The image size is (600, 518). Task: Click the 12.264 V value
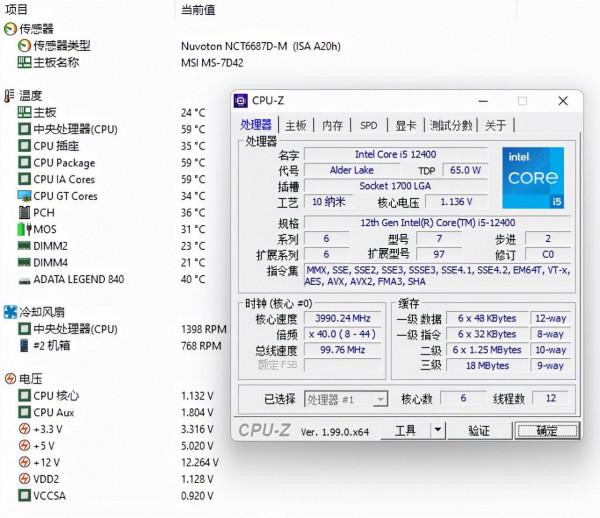click(199, 462)
